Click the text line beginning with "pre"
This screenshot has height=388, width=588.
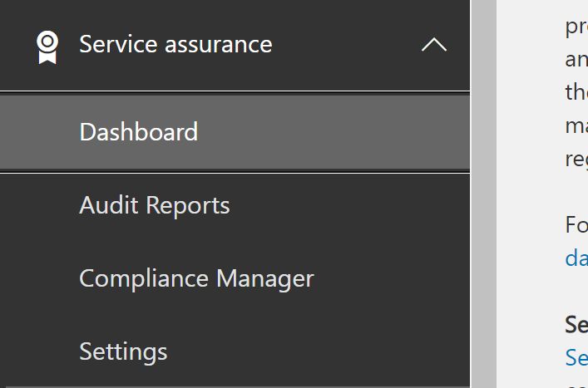pyautogui.click(x=576, y=27)
